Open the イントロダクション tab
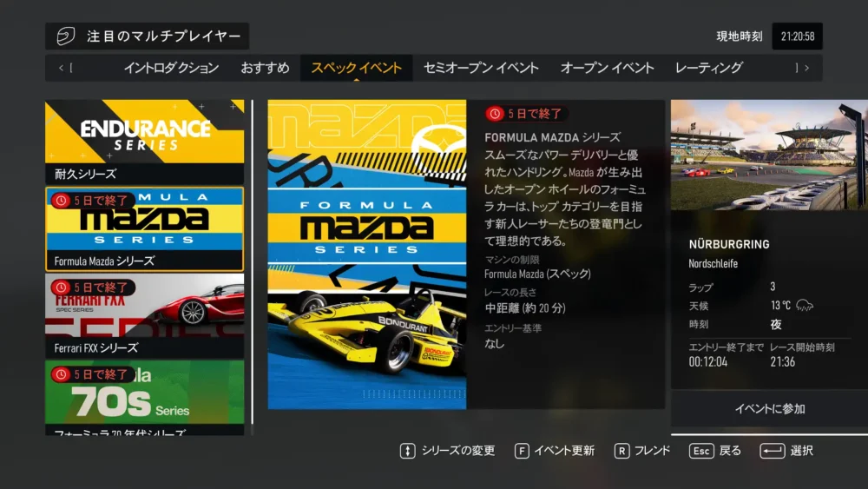868x489 pixels. point(171,68)
